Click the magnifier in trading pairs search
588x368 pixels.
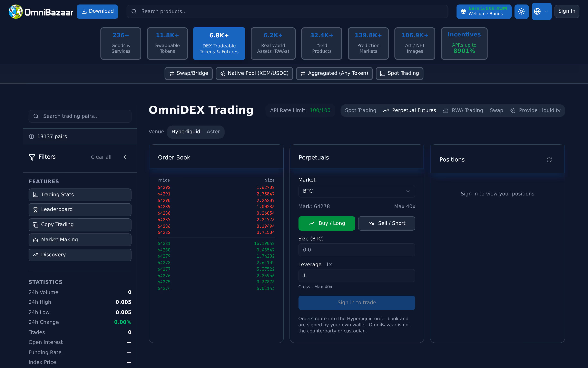[x=36, y=116]
